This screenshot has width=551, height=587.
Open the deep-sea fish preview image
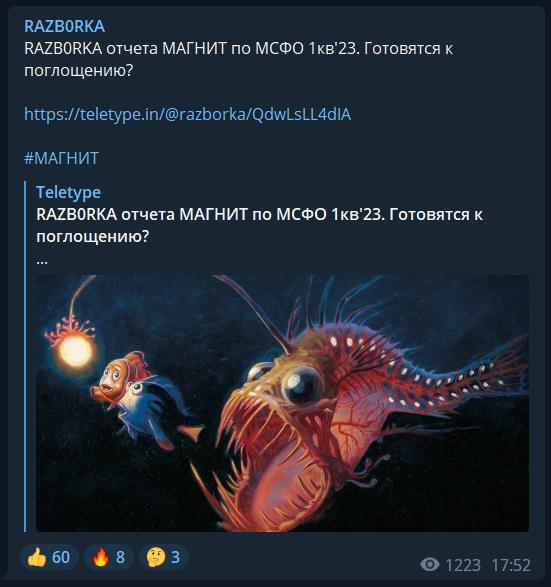click(x=282, y=403)
